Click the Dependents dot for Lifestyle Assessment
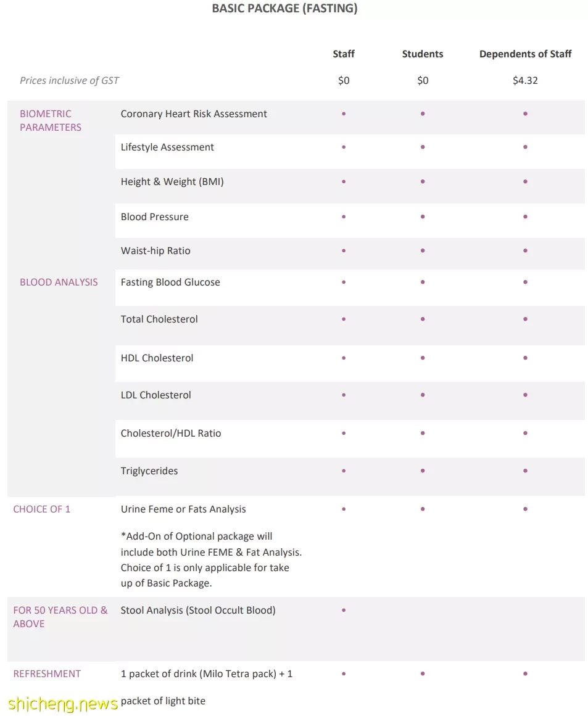588x716 pixels. [526, 147]
